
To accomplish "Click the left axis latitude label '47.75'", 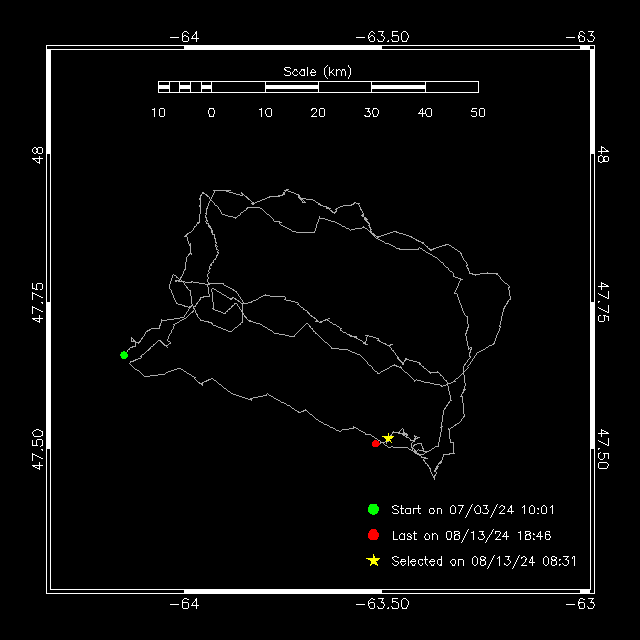I will (38, 302).
